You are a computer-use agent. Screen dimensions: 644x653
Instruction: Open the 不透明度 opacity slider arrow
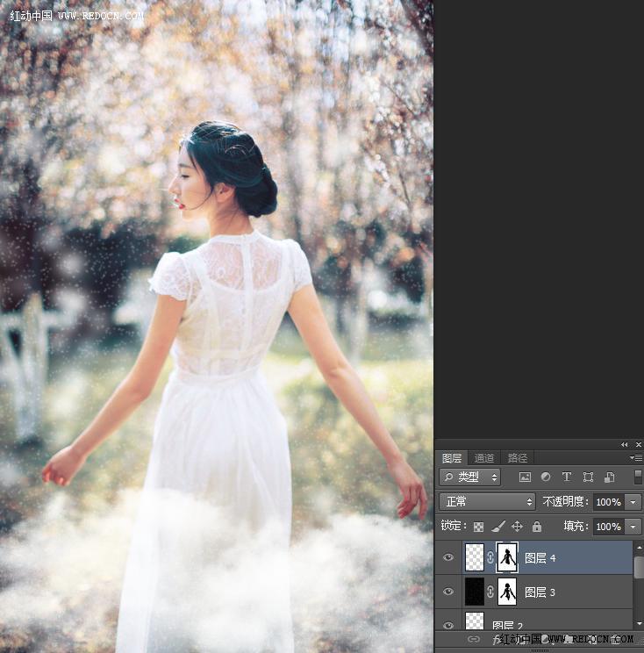(633, 502)
